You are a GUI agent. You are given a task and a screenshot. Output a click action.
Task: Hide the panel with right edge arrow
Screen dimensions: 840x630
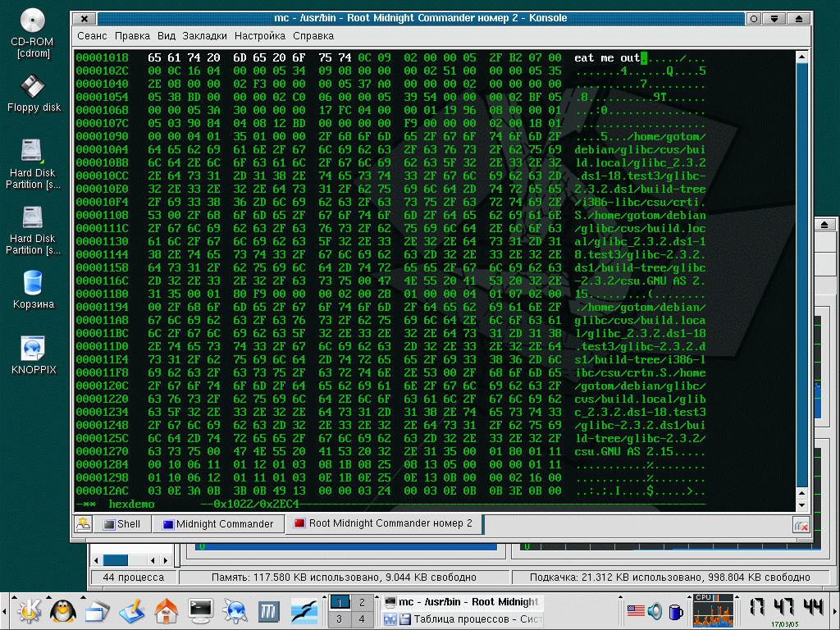point(836,611)
